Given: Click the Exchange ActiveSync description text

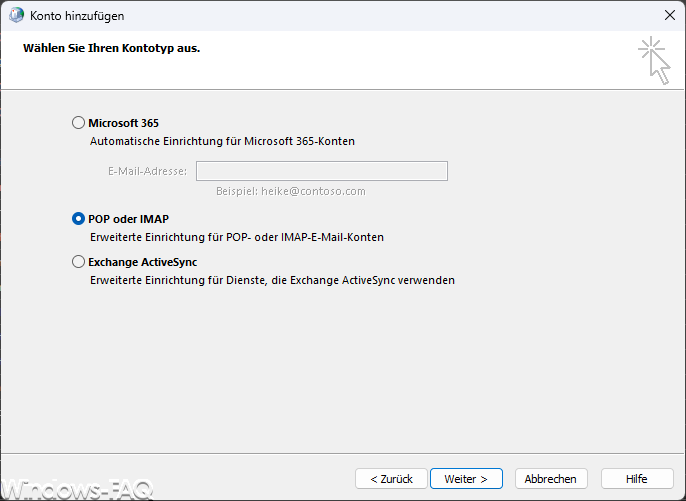Looking at the screenshot, I should click(x=272, y=280).
